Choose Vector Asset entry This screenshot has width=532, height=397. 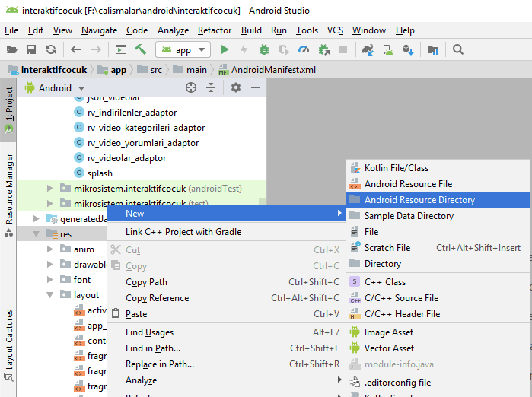point(438,348)
